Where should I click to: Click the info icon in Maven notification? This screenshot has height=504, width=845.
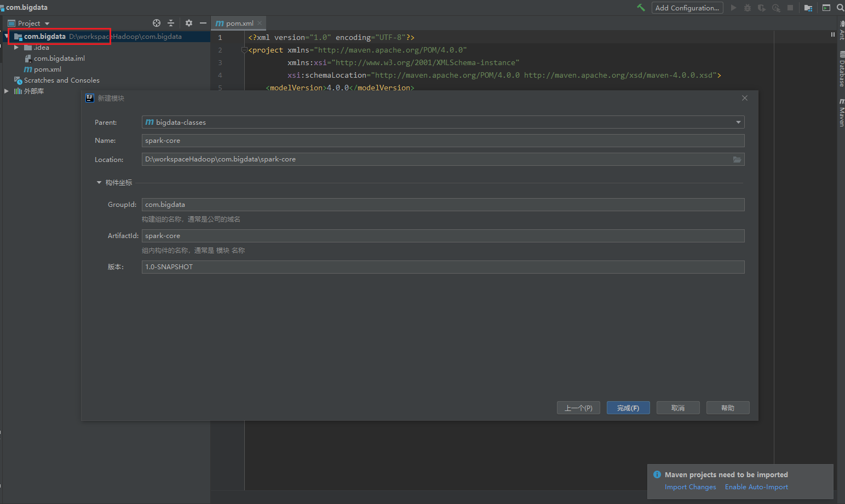pos(657,474)
